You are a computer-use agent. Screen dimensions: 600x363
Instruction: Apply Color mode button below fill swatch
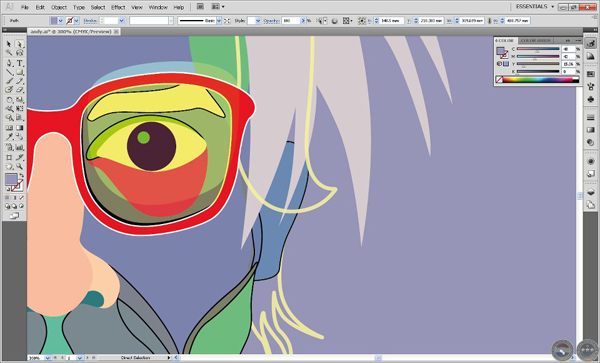coord(7,198)
